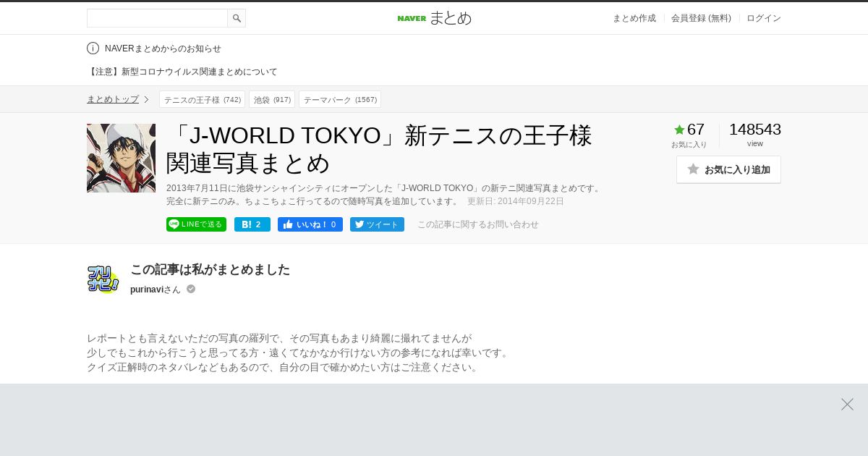Open この記事に関するお問い合わせ link
The image size is (868, 456).
478,224
